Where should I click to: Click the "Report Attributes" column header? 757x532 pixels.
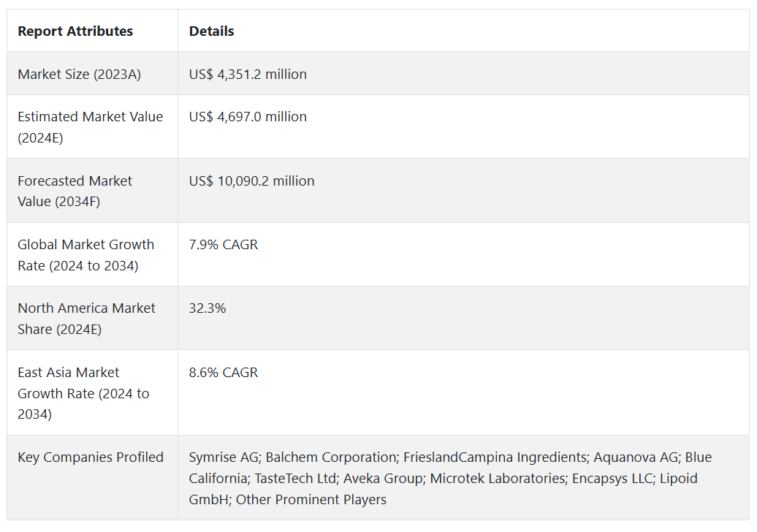[x=75, y=31]
